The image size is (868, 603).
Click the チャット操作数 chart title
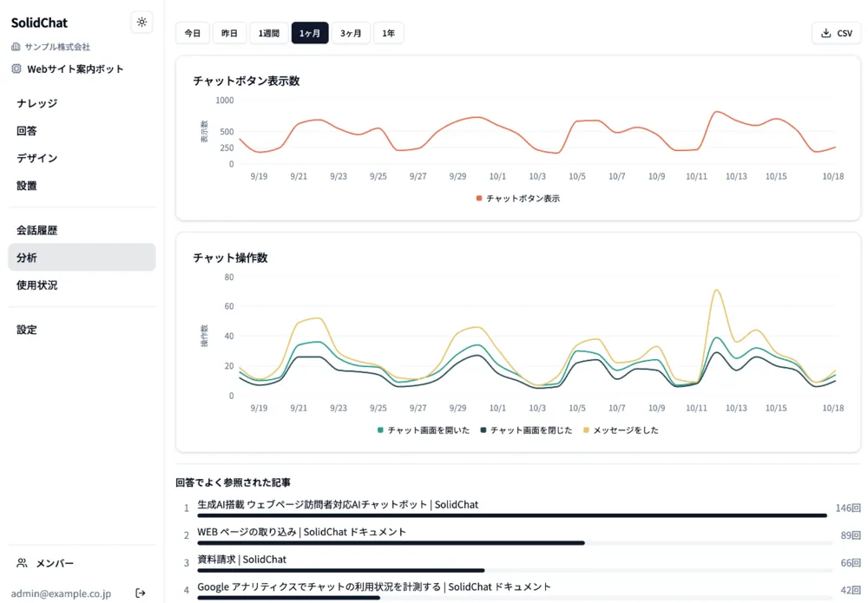coord(230,258)
